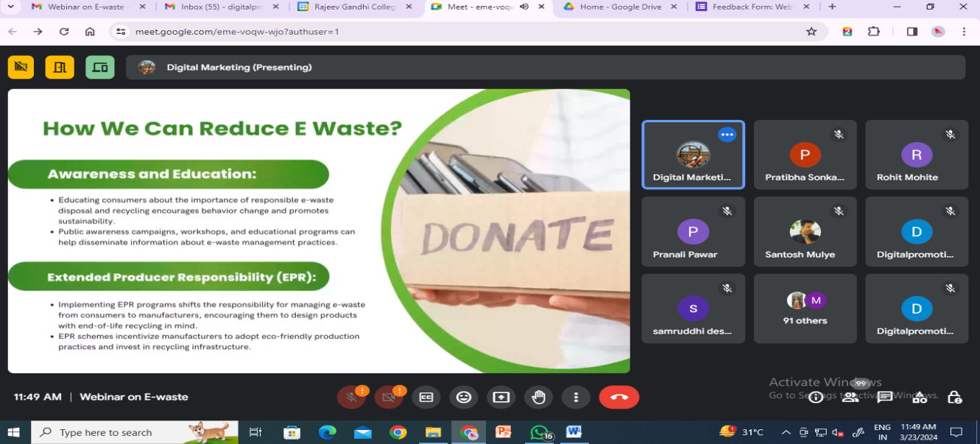This screenshot has height=444, width=980.
Task: Open the emoji reactions picker
Action: [464, 398]
